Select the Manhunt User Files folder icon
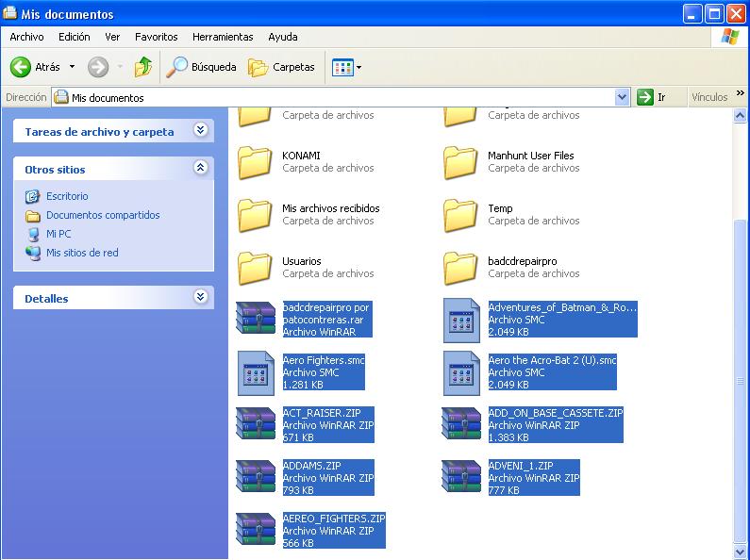750x560 pixels. 460,162
